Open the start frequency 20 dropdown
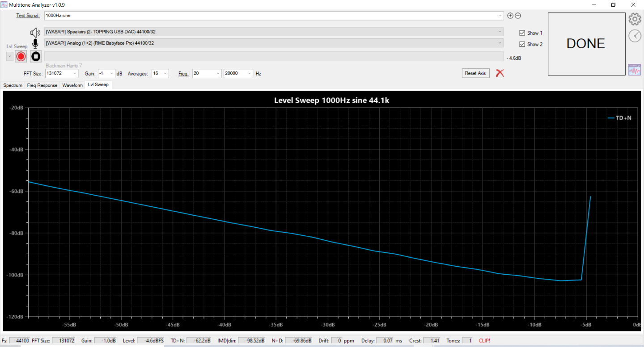This screenshot has width=644, height=347. click(x=218, y=73)
